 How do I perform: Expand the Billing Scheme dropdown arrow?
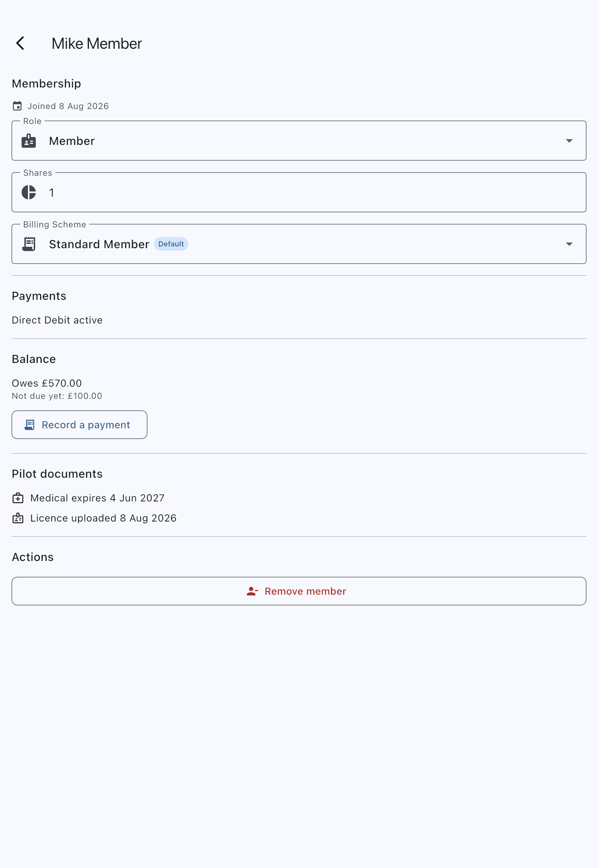coord(569,244)
